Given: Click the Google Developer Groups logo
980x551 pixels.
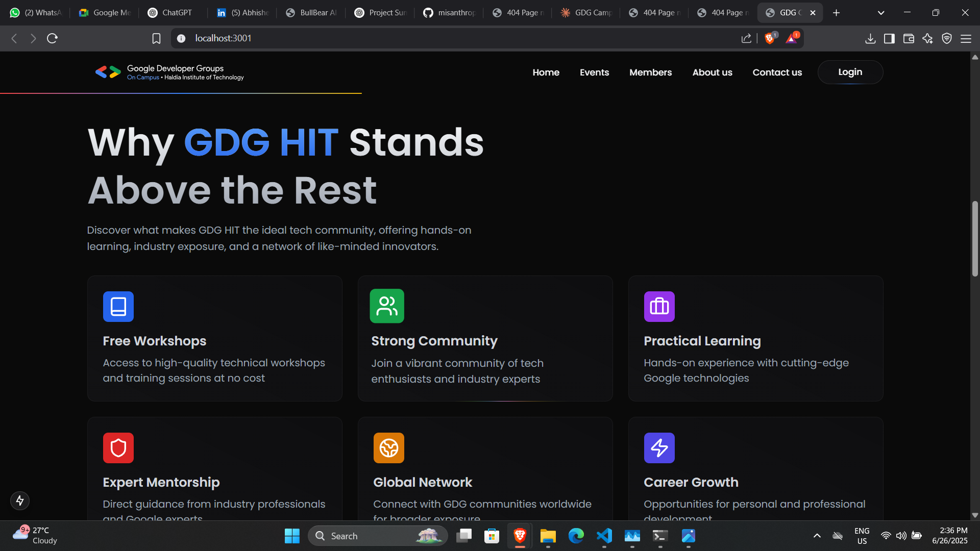Looking at the screenshot, I should 169,72.
